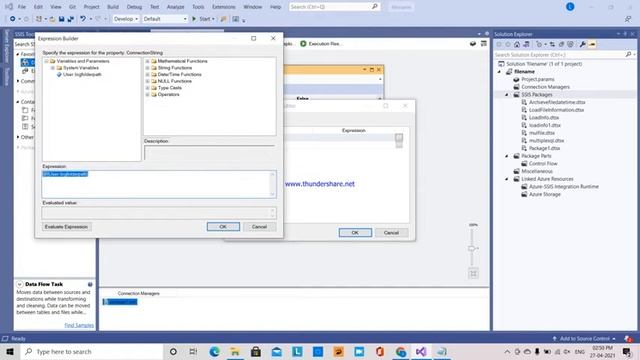Open multifile.dtsx package
640x360 pixels.
point(542,133)
